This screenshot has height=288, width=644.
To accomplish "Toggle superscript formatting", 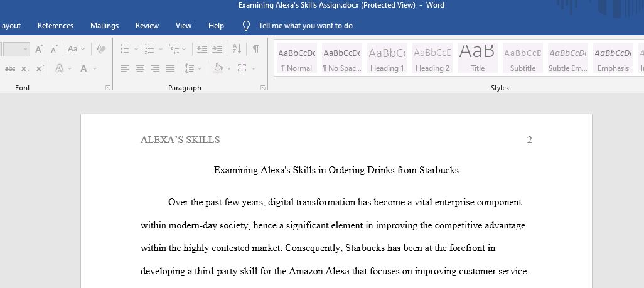I will coord(40,68).
